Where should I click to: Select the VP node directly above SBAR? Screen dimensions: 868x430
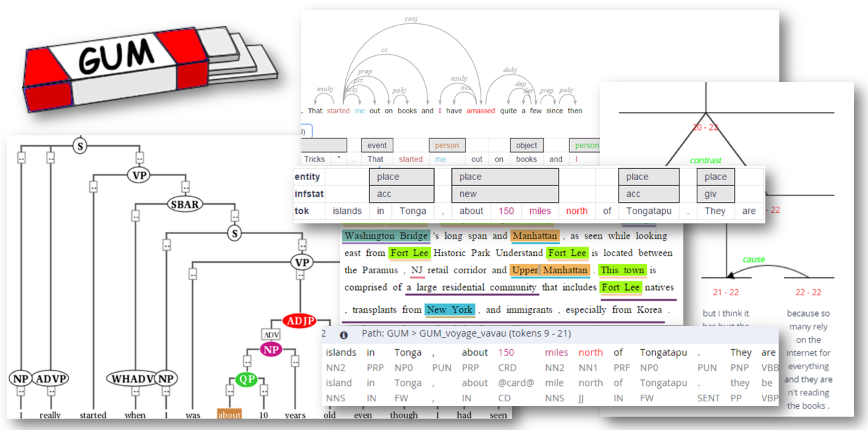[x=139, y=175]
